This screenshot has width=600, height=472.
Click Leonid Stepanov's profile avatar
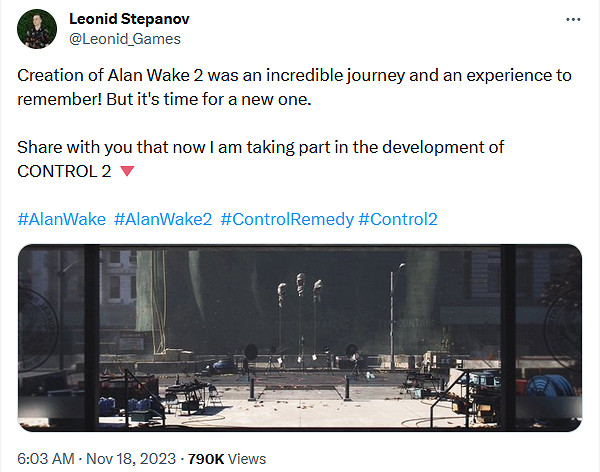tap(36, 30)
